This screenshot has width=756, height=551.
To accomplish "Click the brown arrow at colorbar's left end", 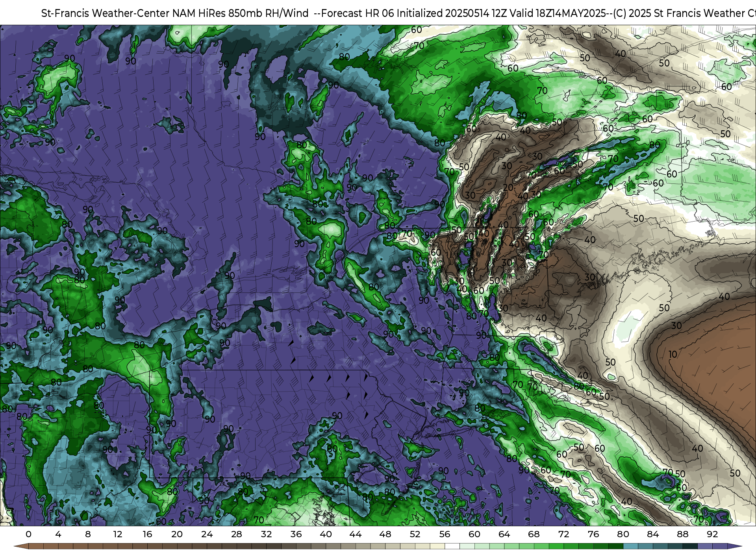I will (x=21, y=547).
